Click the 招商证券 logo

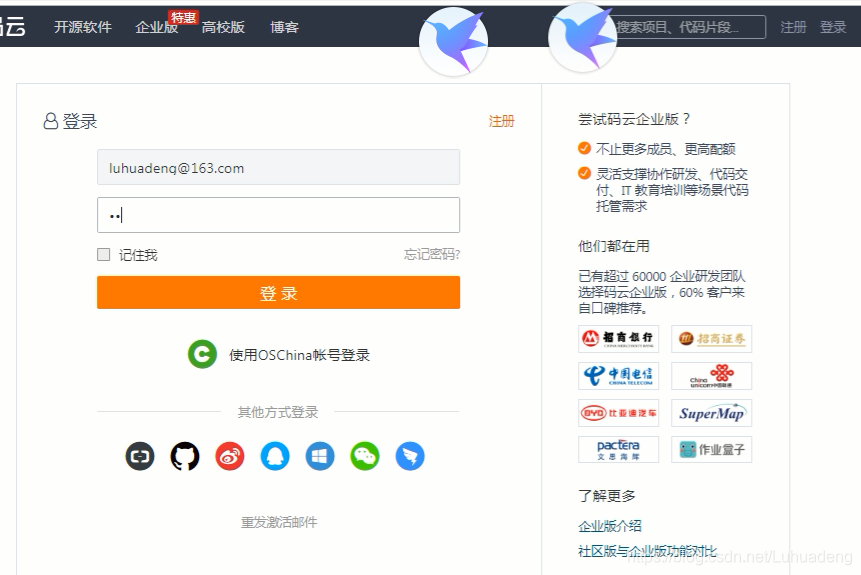pyautogui.click(x=711, y=338)
